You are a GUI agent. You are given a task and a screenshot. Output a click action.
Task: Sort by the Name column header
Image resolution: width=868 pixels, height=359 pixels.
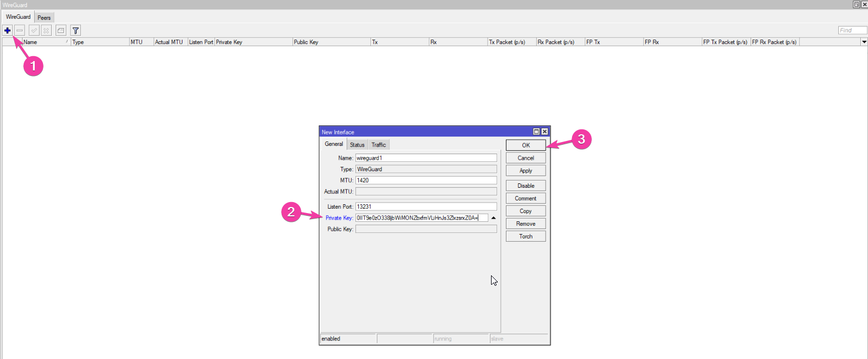[46, 42]
